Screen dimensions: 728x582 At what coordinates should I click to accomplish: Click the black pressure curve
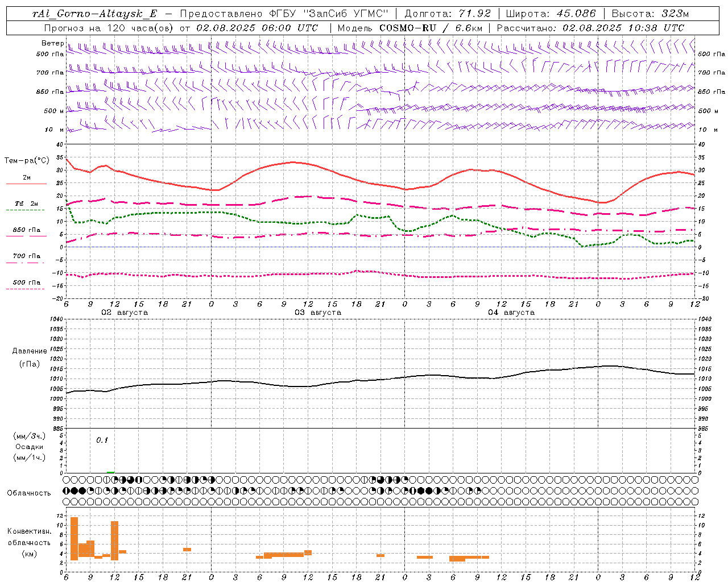(x=381, y=380)
